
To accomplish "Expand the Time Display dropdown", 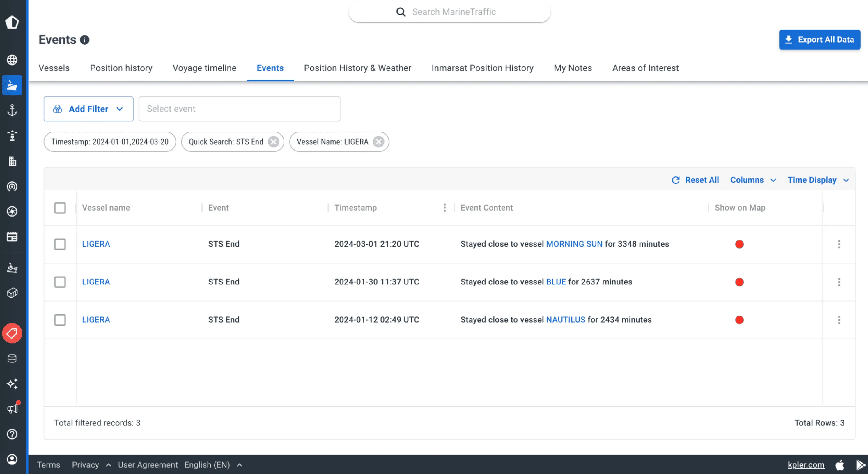I will point(817,180).
